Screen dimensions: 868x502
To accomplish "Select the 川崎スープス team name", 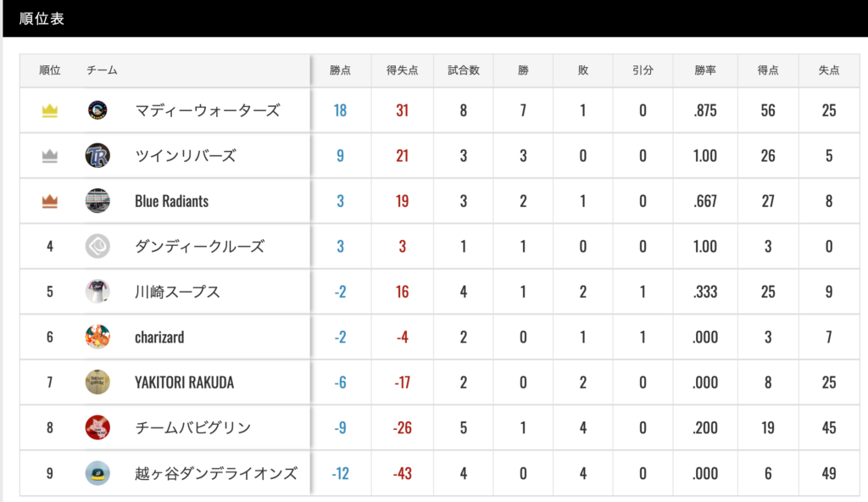I will [177, 292].
